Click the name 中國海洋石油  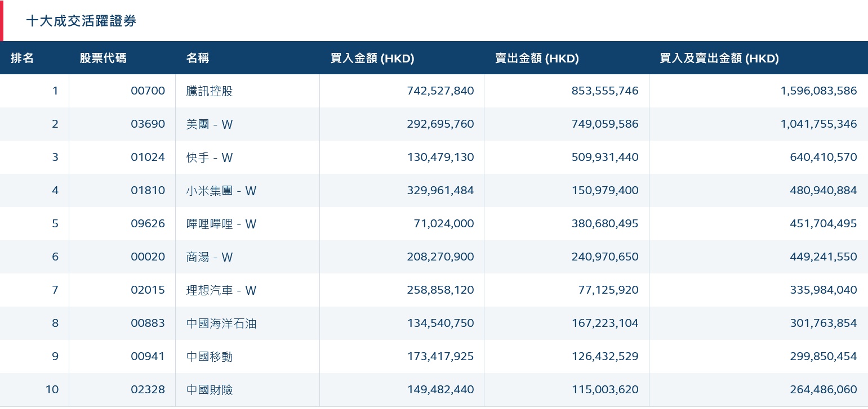coord(221,323)
